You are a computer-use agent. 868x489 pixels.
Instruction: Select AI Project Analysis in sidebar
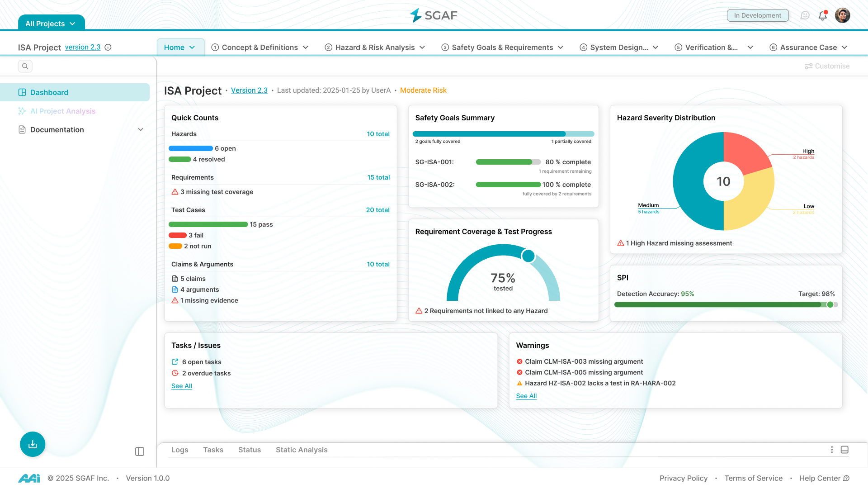pos(63,111)
